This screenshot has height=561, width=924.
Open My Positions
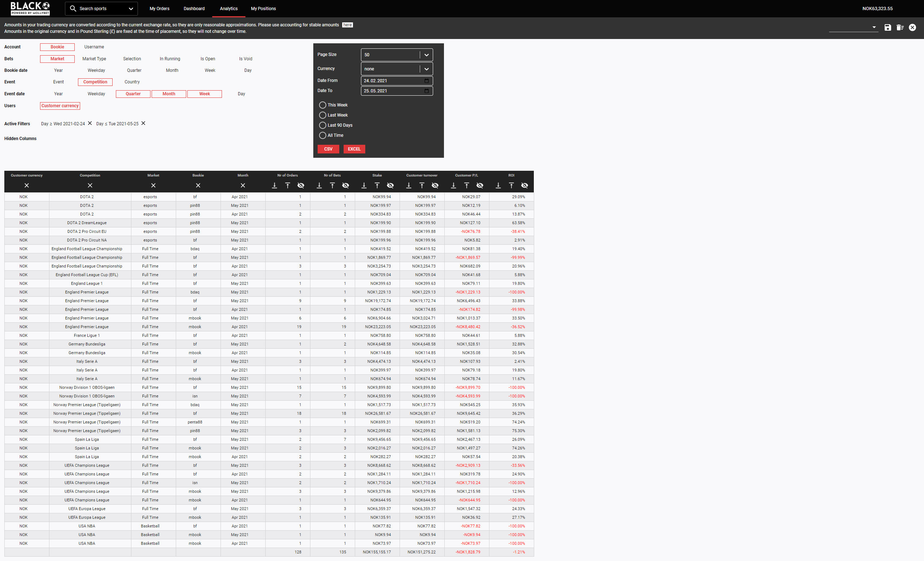[263, 8]
